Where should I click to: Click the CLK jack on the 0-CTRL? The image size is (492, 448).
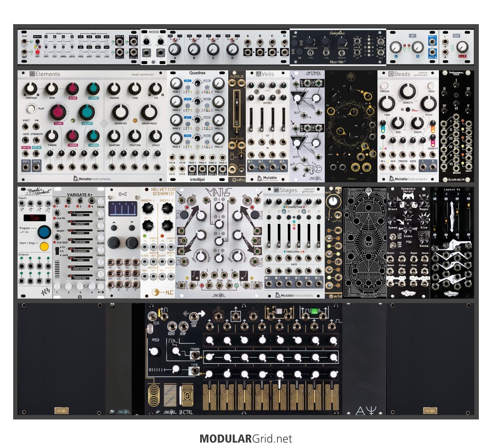point(153,315)
